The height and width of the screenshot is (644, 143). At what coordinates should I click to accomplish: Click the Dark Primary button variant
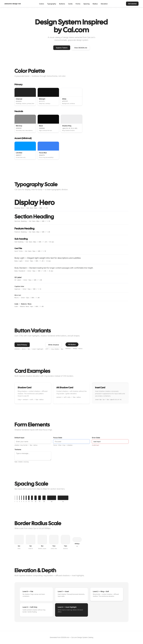[x=22, y=345]
